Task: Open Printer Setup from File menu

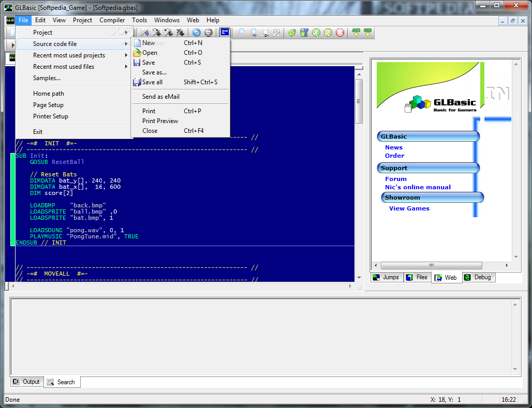Action: click(x=51, y=116)
